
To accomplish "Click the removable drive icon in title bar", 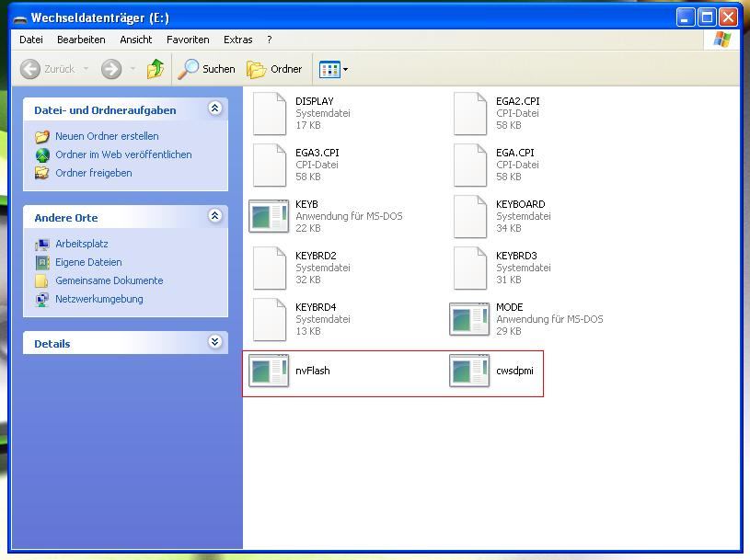I will point(20,18).
